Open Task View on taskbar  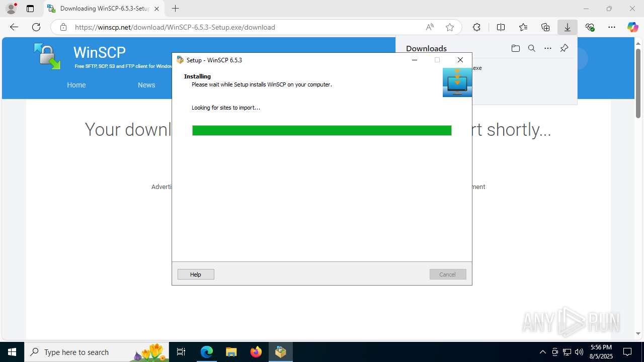coord(181,352)
